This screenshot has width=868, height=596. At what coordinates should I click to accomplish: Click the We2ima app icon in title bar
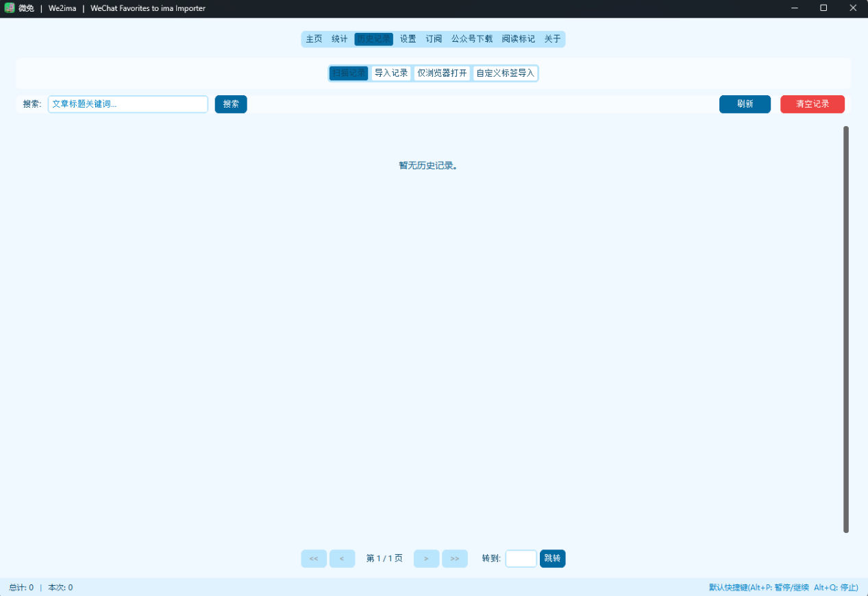10,8
